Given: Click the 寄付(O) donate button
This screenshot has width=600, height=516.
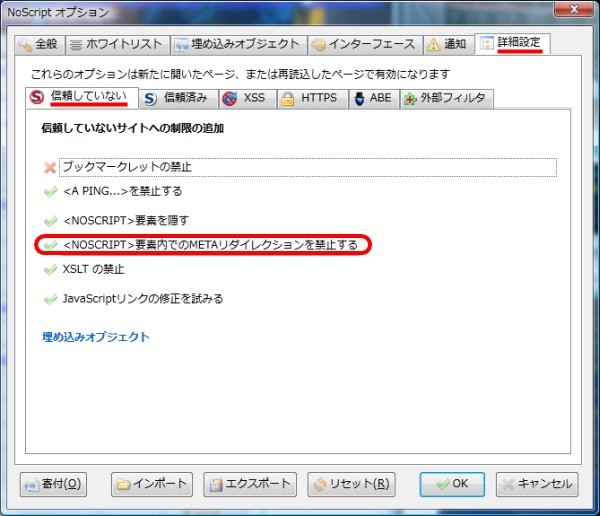Looking at the screenshot, I should point(53,484).
